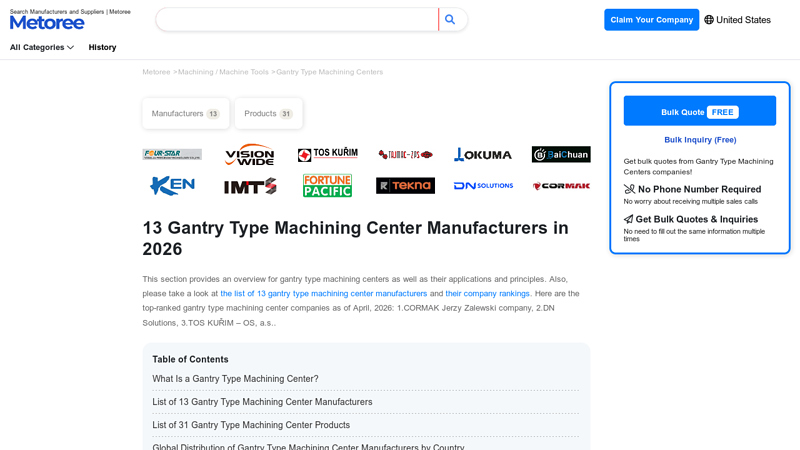Click the globe icon beside United States
The width and height of the screenshot is (800, 450).
709,20
